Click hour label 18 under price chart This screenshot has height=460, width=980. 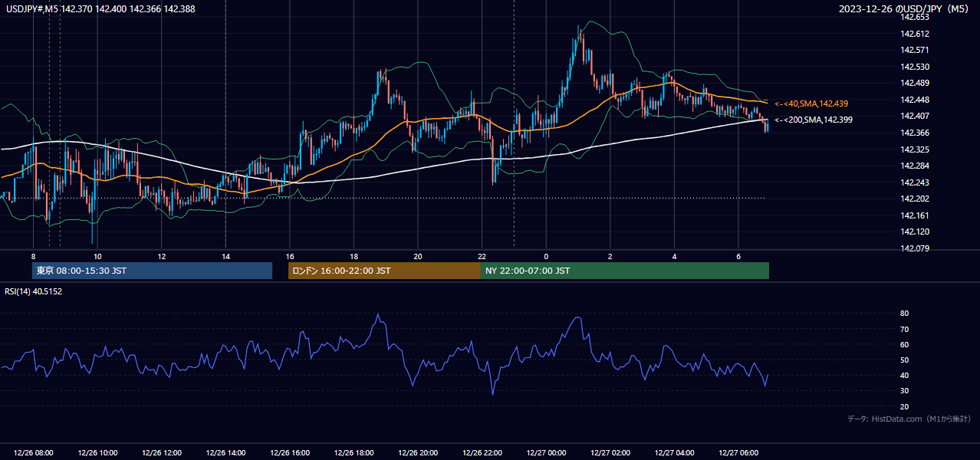click(354, 256)
